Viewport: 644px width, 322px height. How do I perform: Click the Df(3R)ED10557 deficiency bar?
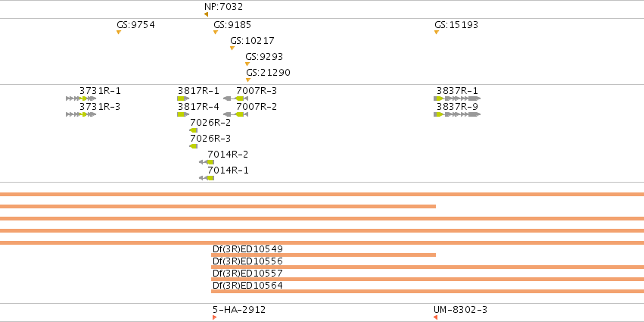pyautogui.click(x=428, y=280)
